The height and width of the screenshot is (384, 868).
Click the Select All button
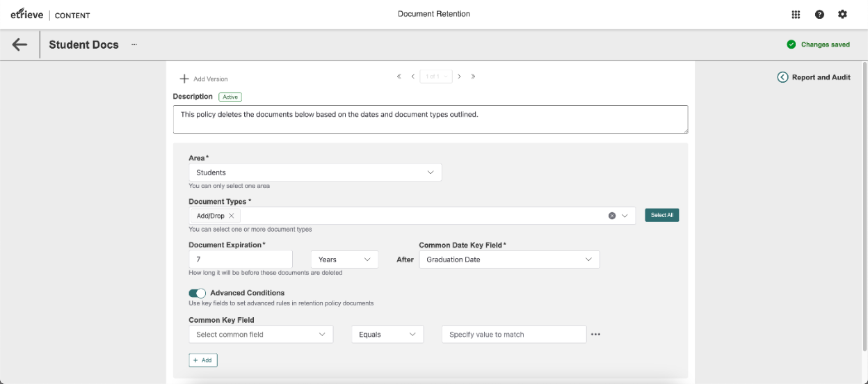[x=661, y=215]
